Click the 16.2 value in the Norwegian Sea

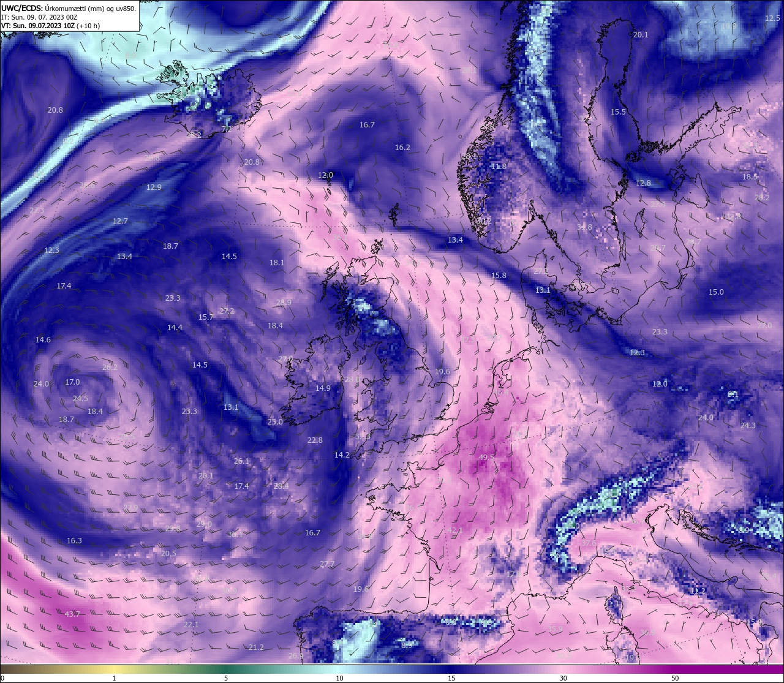(402, 148)
